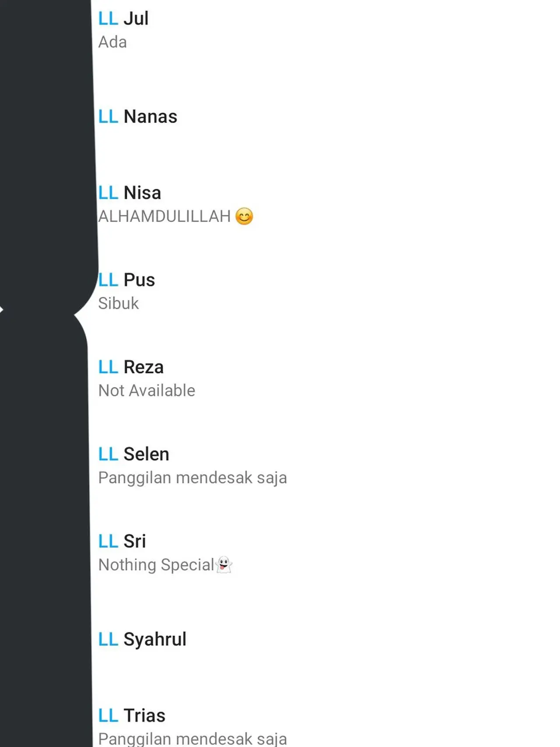Select the LL Syahrul contact
This screenshot has width=560, height=747.
tap(143, 640)
